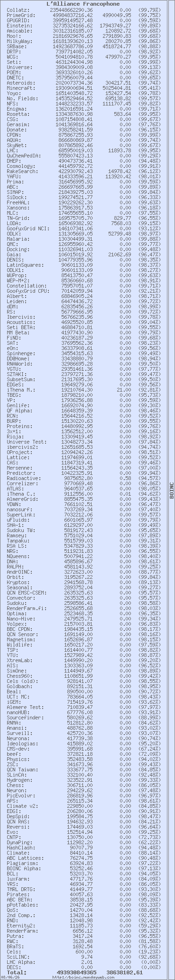Click the "SuperLink:" row label

(21, 514)
